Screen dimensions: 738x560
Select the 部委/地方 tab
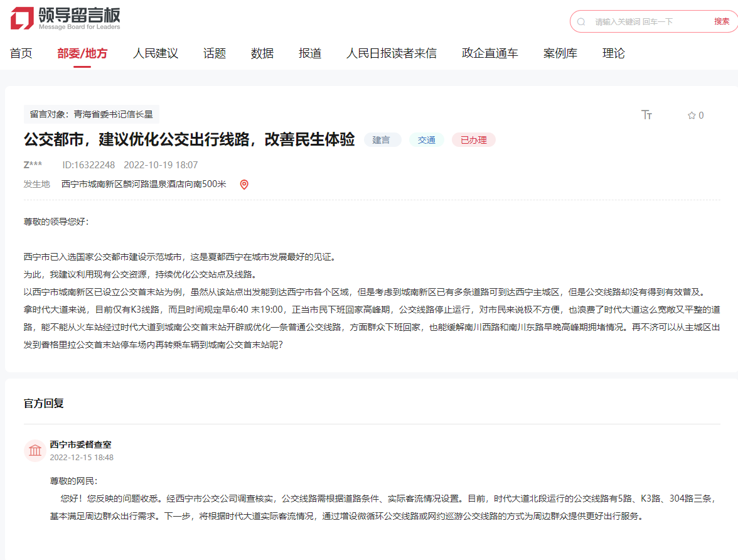click(x=82, y=53)
